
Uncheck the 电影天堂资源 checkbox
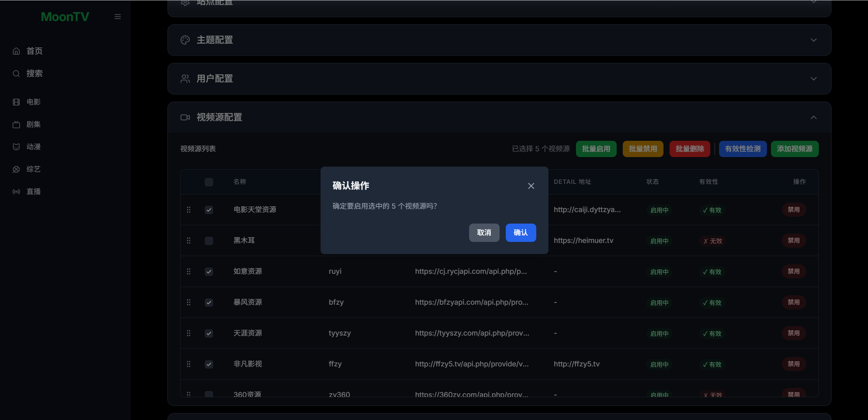point(209,210)
